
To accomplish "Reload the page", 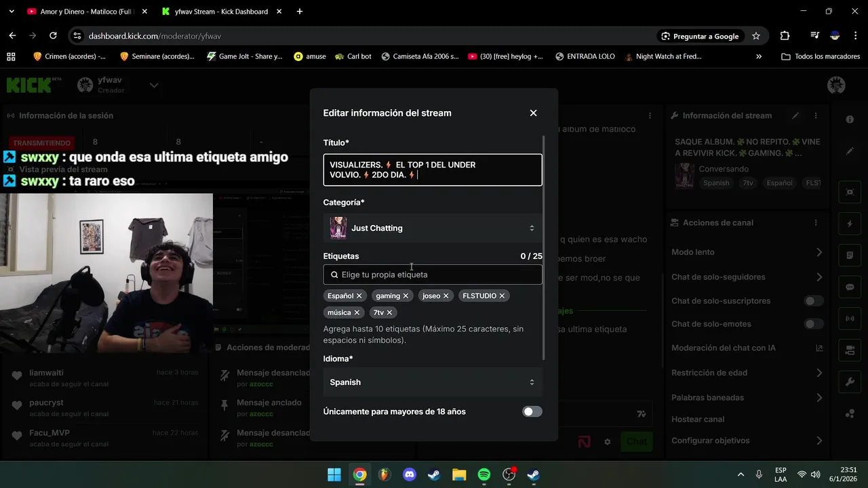I will point(53,36).
